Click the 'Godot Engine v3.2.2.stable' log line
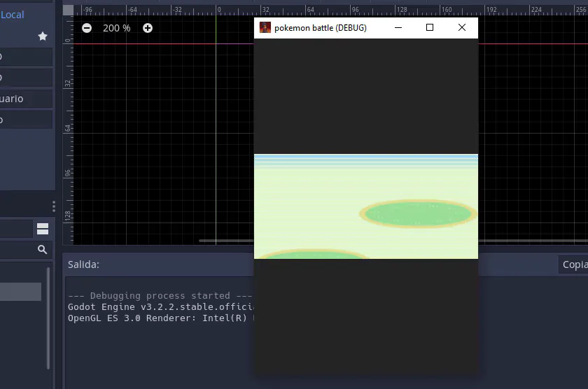Image resolution: width=588 pixels, height=389 pixels. [x=161, y=307]
